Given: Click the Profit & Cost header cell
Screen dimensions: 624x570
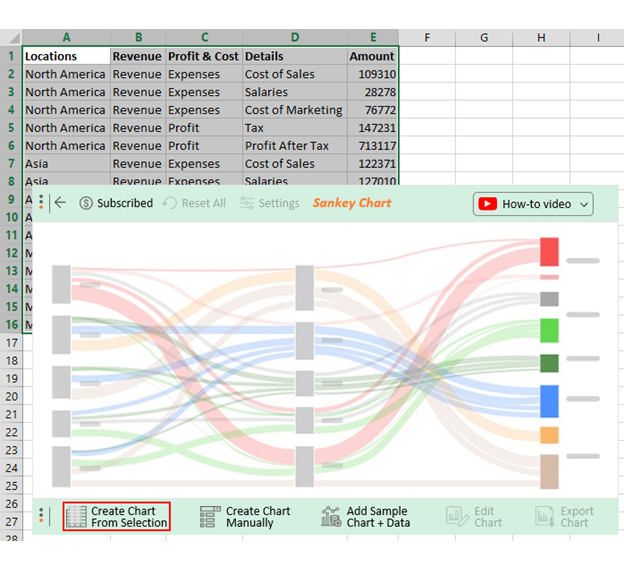Looking at the screenshot, I should click(x=204, y=56).
